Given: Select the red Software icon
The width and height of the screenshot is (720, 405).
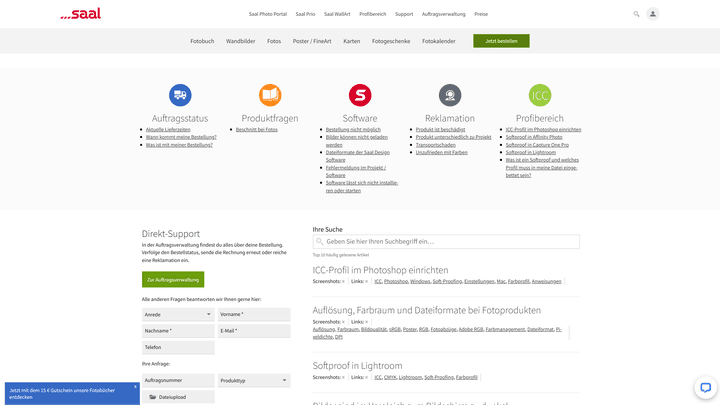Looking at the screenshot, I should click(x=360, y=95).
